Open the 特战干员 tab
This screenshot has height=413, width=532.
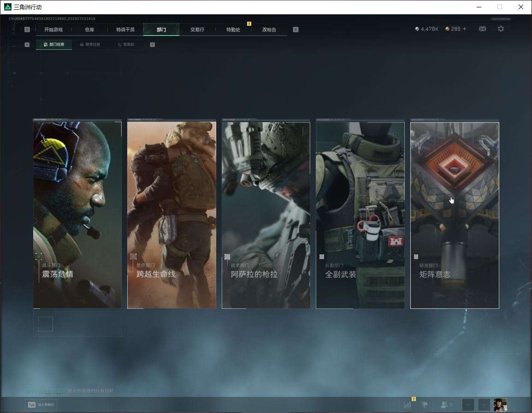point(125,29)
